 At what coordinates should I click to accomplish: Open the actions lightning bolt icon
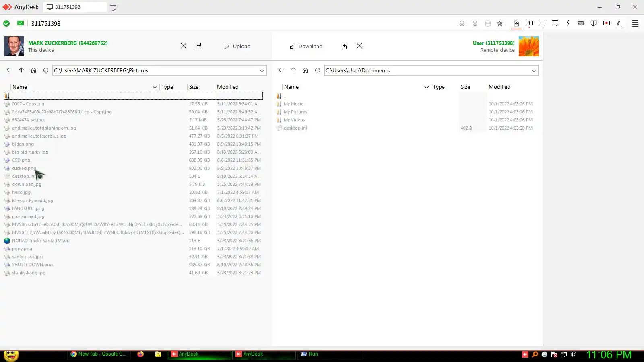[568, 23]
